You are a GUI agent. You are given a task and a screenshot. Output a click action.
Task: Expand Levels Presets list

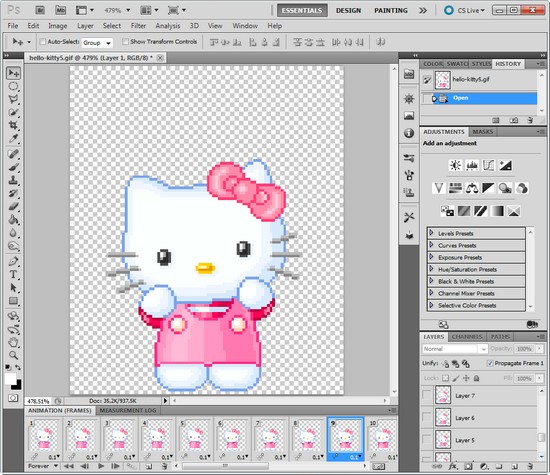pyautogui.click(x=431, y=233)
